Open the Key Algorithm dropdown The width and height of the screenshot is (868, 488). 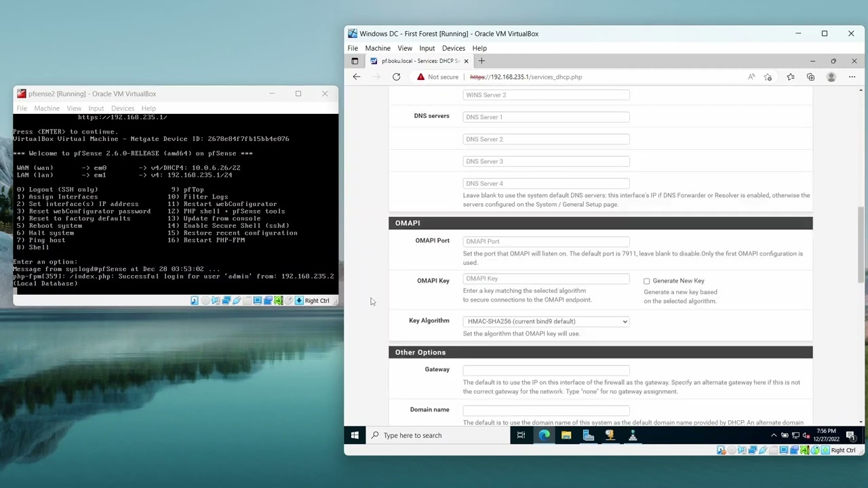pyautogui.click(x=546, y=321)
